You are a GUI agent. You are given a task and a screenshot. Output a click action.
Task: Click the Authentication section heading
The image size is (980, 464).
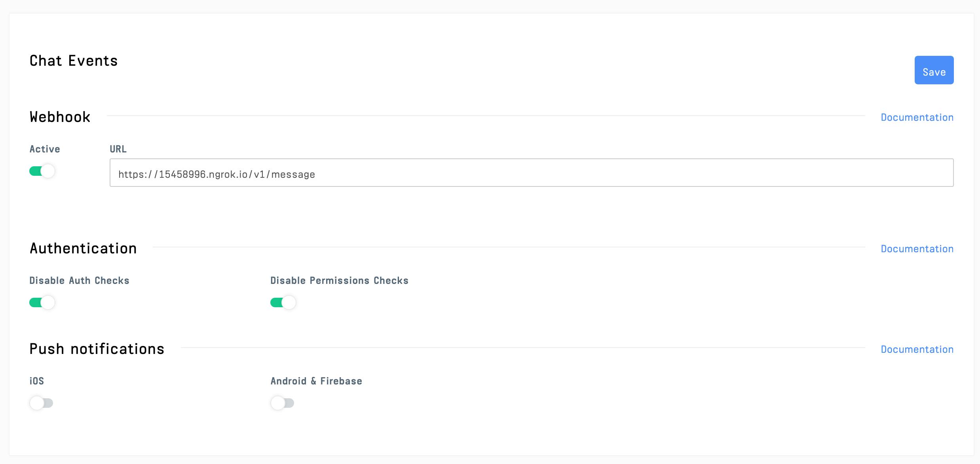coord(83,249)
